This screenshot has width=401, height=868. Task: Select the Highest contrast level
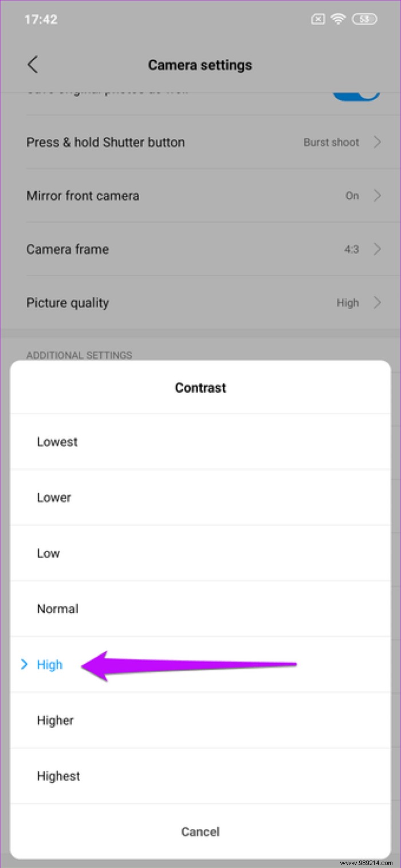point(58,776)
